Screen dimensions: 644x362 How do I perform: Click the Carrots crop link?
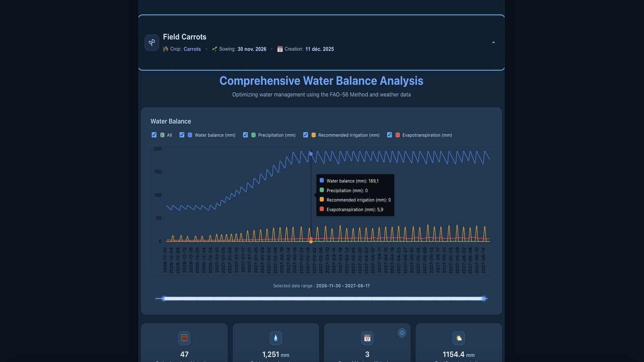click(192, 49)
